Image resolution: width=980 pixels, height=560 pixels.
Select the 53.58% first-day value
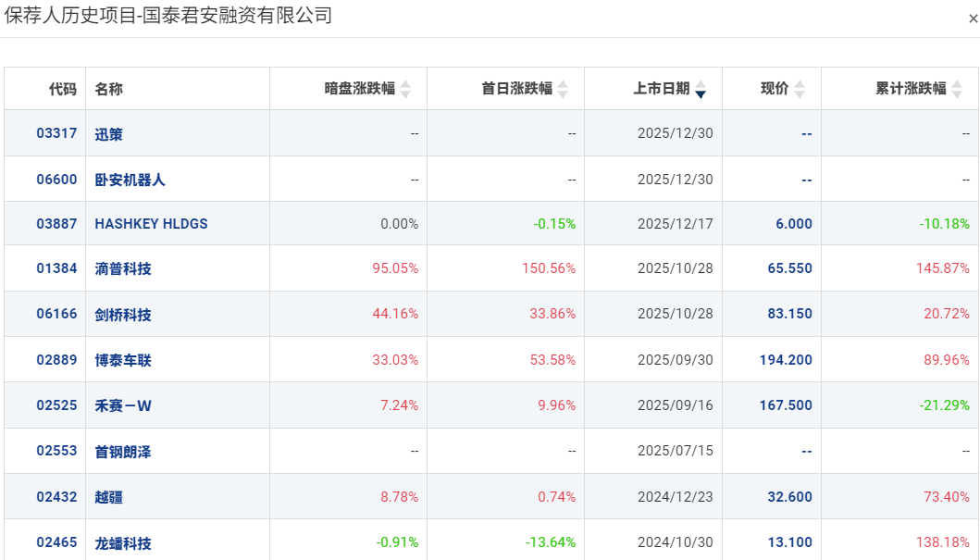click(552, 360)
